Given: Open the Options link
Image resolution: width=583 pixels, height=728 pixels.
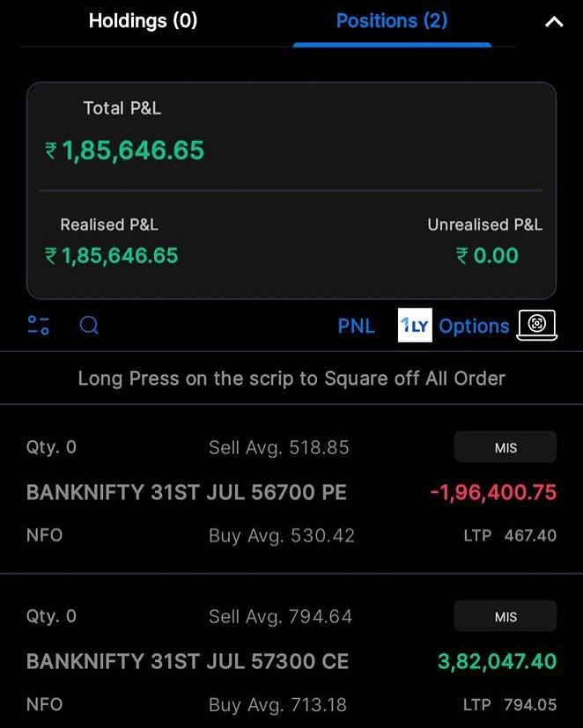Looking at the screenshot, I should click(474, 326).
